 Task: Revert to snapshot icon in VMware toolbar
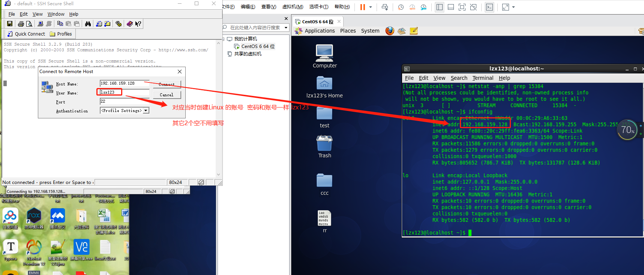point(412,7)
